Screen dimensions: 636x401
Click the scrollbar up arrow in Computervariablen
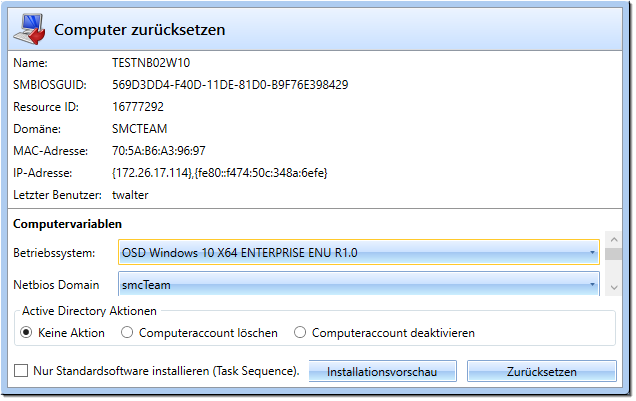614,240
